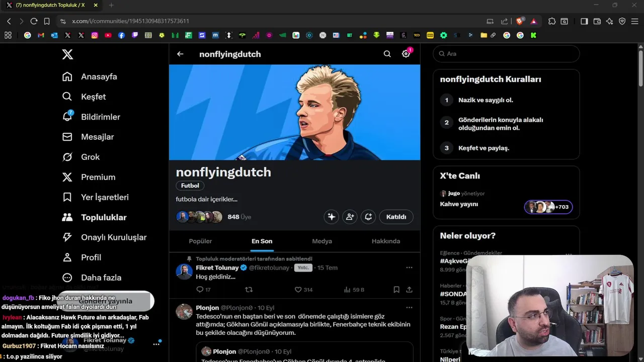Image resolution: width=644 pixels, height=362 pixels.
Task: Reload the page in the browser
Action: click(x=34, y=21)
